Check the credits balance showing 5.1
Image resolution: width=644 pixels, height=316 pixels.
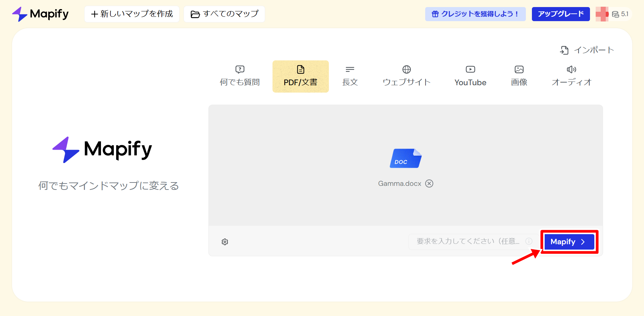[620, 14]
